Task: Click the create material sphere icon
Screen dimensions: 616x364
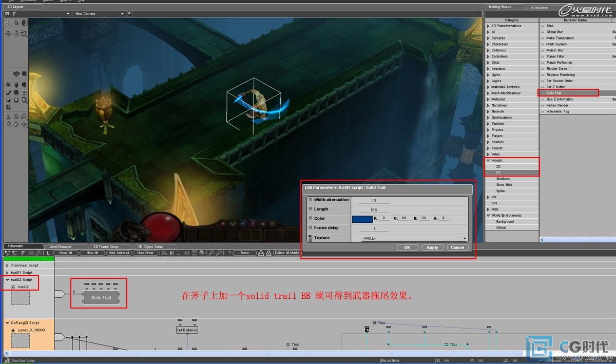Action: pos(8,100)
